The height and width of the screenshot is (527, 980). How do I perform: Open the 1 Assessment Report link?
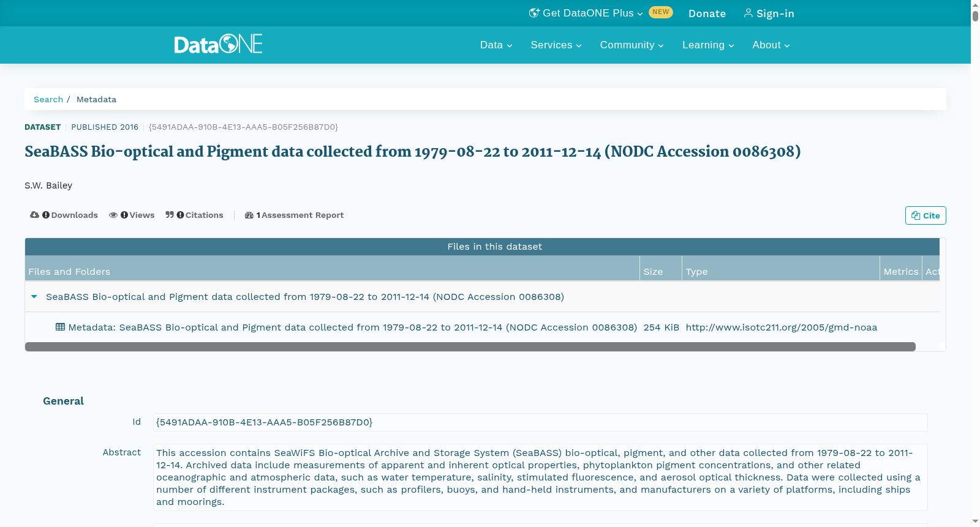point(294,215)
